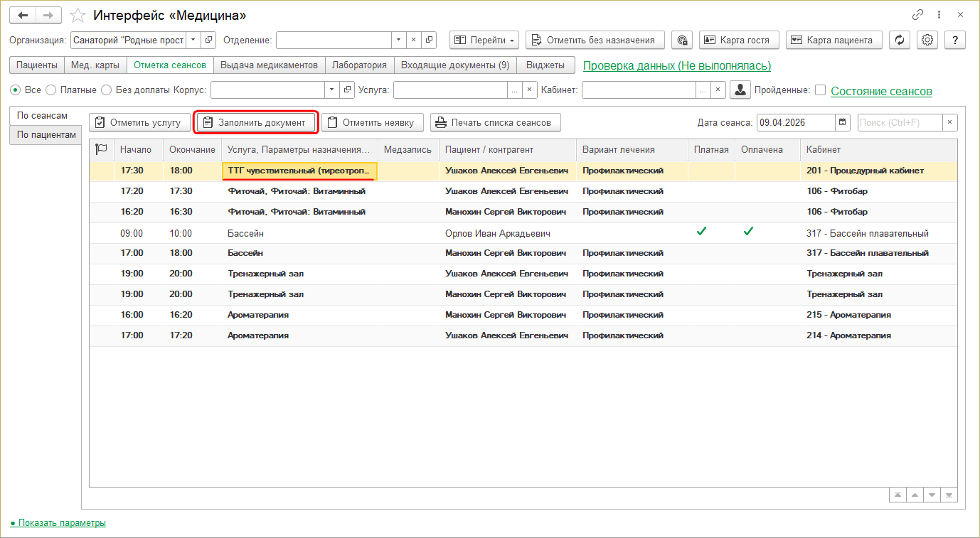Image resolution: width=980 pixels, height=538 pixels.
Task: Open the Перейти dropdown menu
Action: [484, 40]
